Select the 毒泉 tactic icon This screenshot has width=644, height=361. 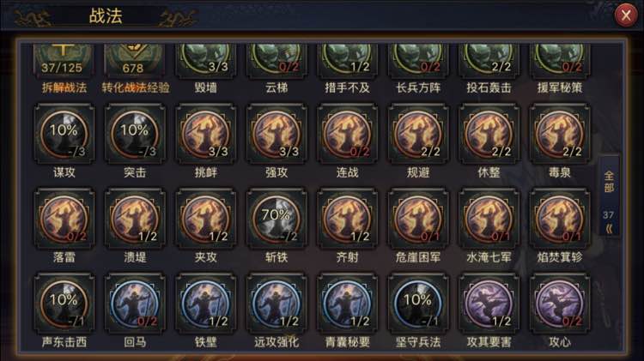coord(559,134)
